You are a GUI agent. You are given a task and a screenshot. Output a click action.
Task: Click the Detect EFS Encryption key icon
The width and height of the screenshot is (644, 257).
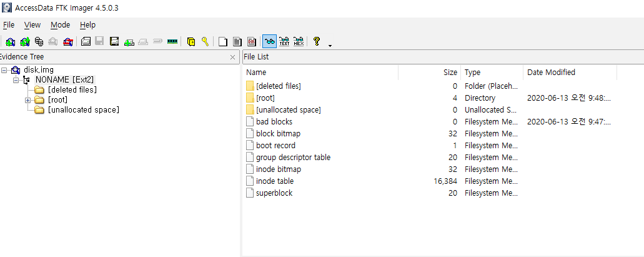tap(205, 41)
